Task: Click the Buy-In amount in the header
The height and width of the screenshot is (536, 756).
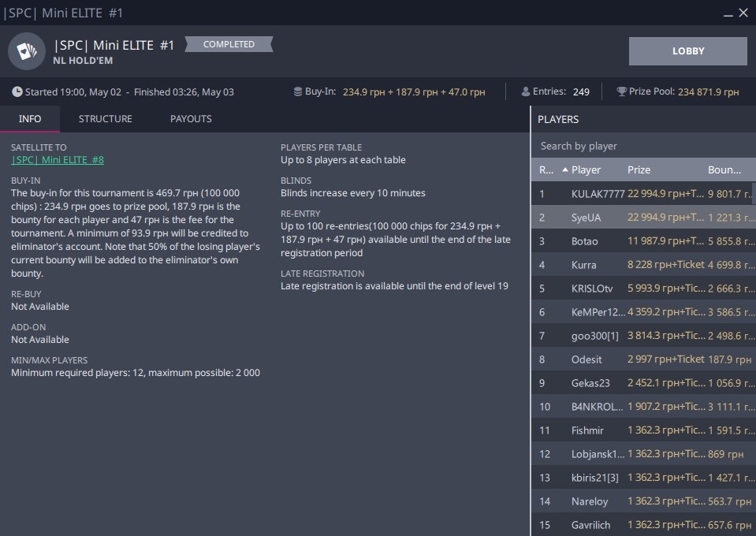Action: 414,91
